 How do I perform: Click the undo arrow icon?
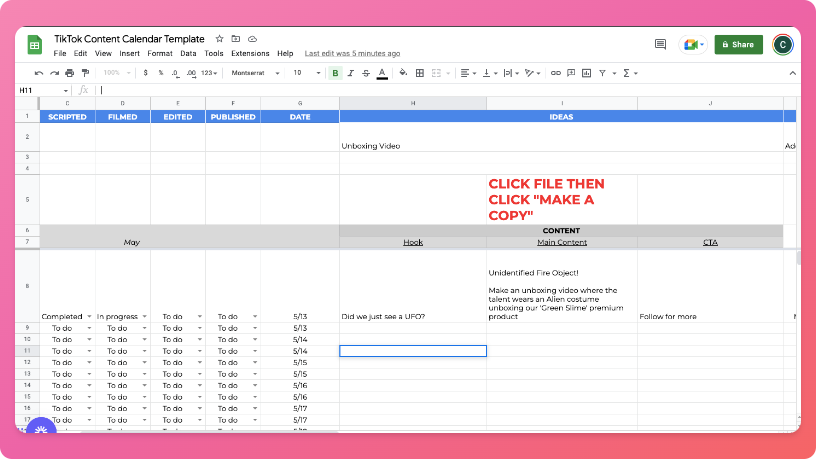click(39, 73)
